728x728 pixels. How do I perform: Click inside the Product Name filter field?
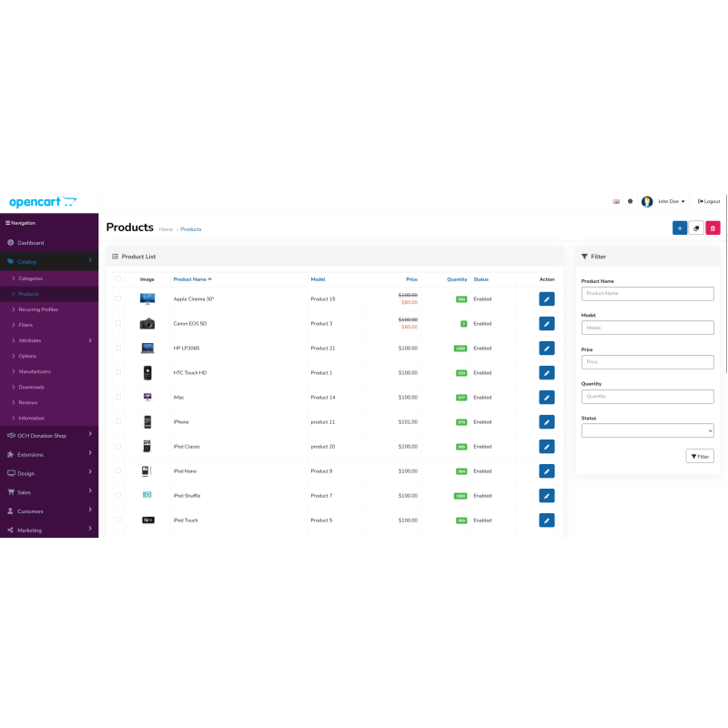pos(648,293)
